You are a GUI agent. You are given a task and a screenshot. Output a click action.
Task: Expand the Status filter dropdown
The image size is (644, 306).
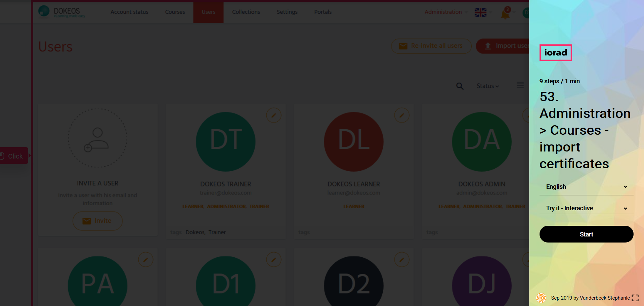point(487,86)
